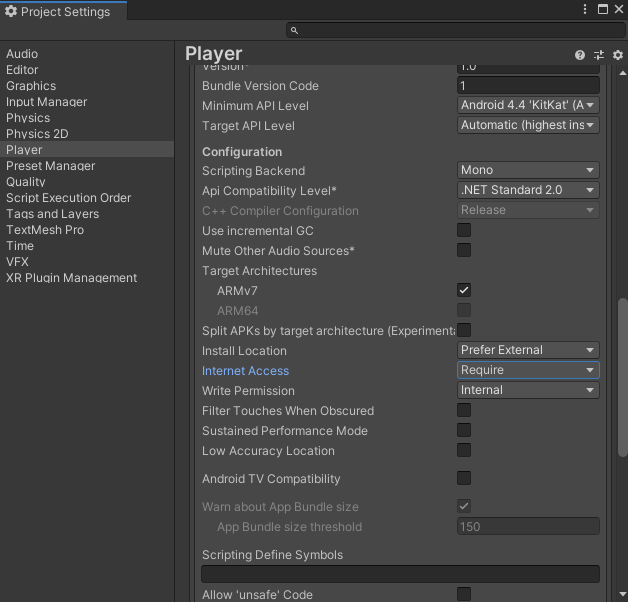Image resolution: width=628 pixels, height=602 pixels.
Task: Open Physics 2D settings
Action: click(x=87, y=134)
